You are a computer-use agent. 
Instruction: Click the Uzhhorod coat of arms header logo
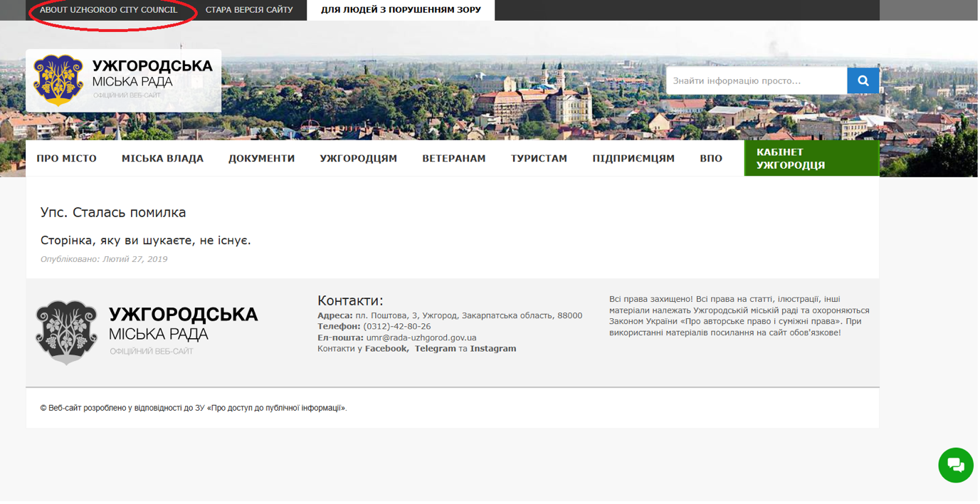pyautogui.click(x=58, y=80)
